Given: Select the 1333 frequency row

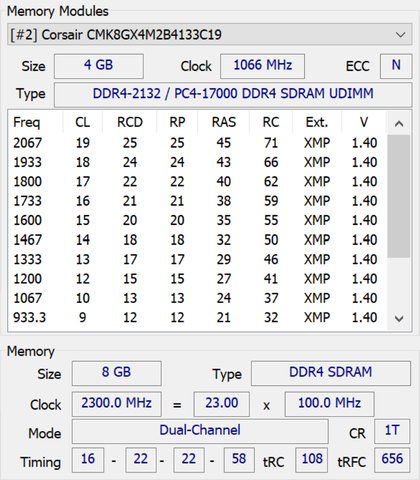Looking at the screenshot, I should [x=197, y=259].
